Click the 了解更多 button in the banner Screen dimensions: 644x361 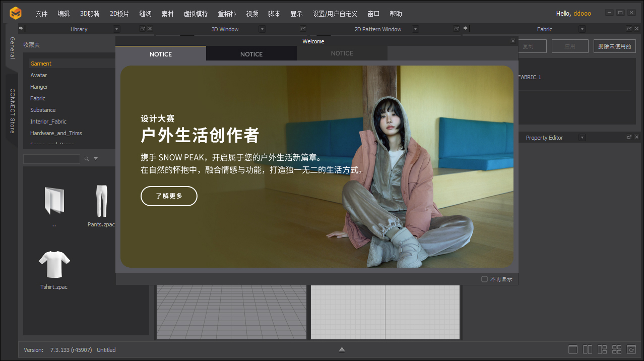pos(169,196)
